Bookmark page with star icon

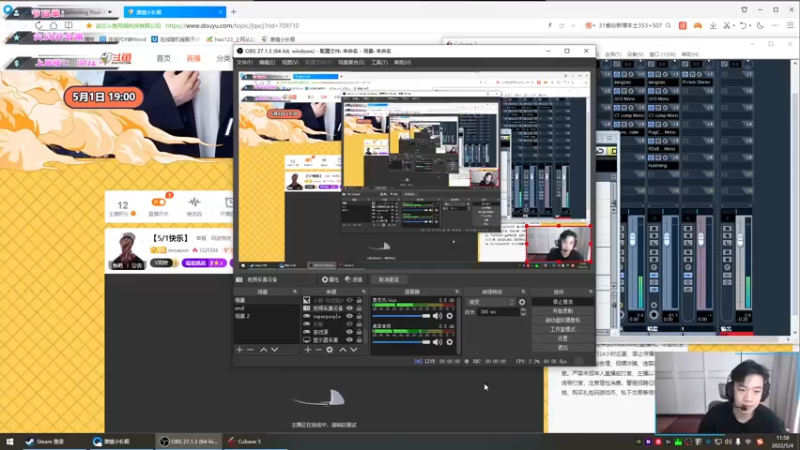(x=89, y=26)
